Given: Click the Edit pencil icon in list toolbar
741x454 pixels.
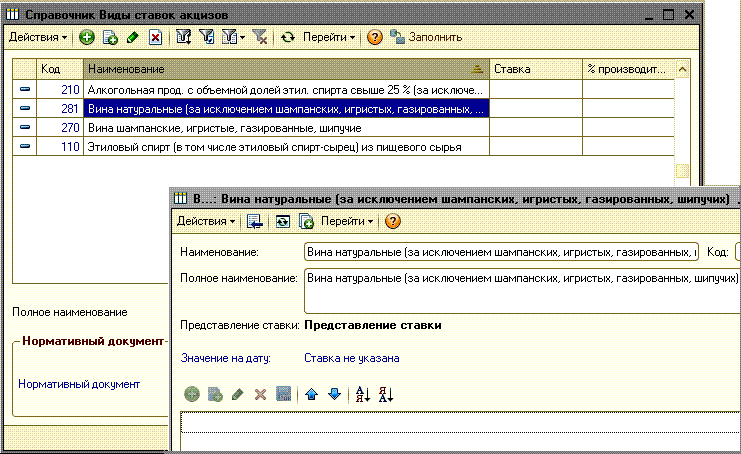Looking at the screenshot, I should (133, 37).
